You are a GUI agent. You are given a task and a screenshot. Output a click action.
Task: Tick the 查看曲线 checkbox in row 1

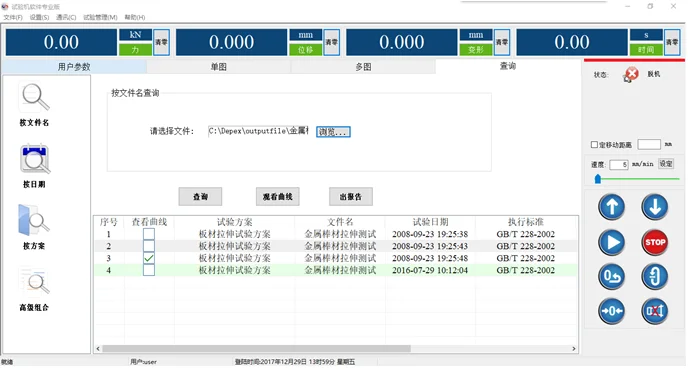tap(149, 234)
